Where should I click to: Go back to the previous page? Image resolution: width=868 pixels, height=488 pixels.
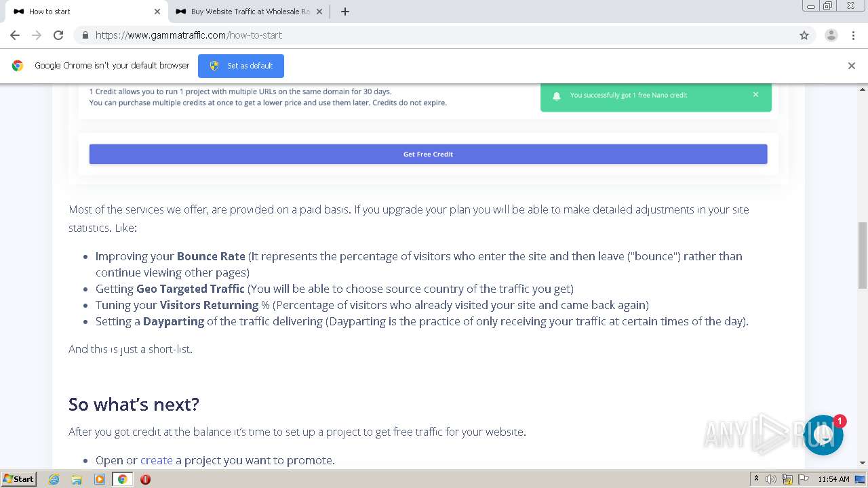(15, 35)
